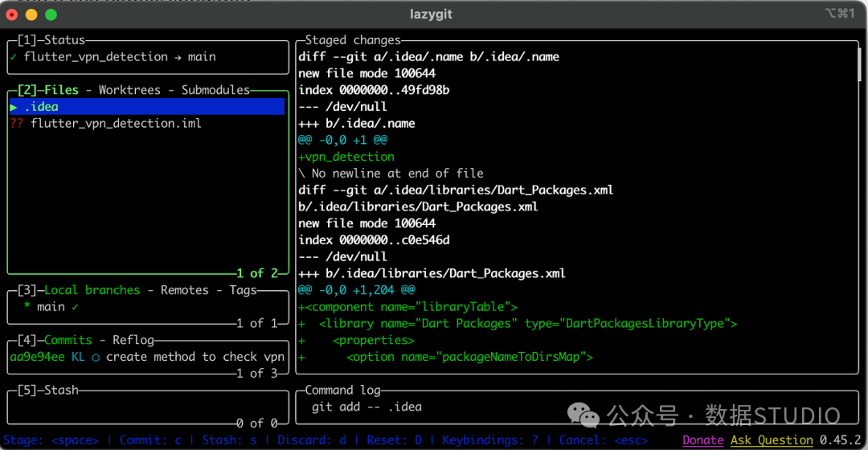Click the Keybindings: ? hint
The height and width of the screenshot is (450, 868).
tap(490, 440)
